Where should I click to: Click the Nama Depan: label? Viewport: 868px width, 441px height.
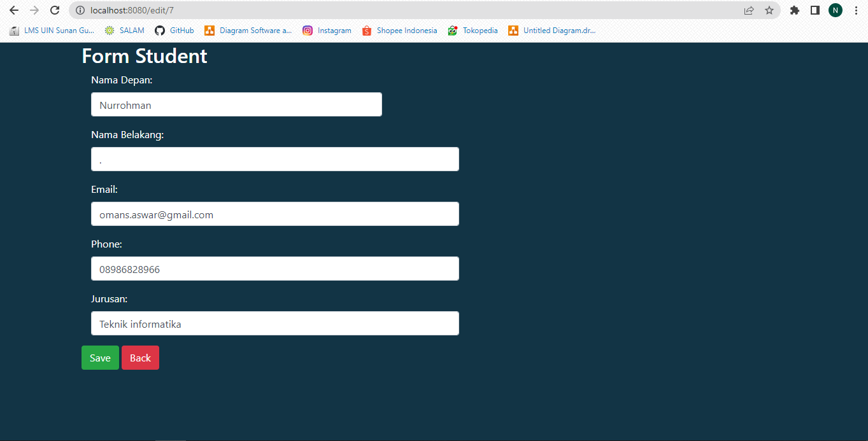[122, 80]
